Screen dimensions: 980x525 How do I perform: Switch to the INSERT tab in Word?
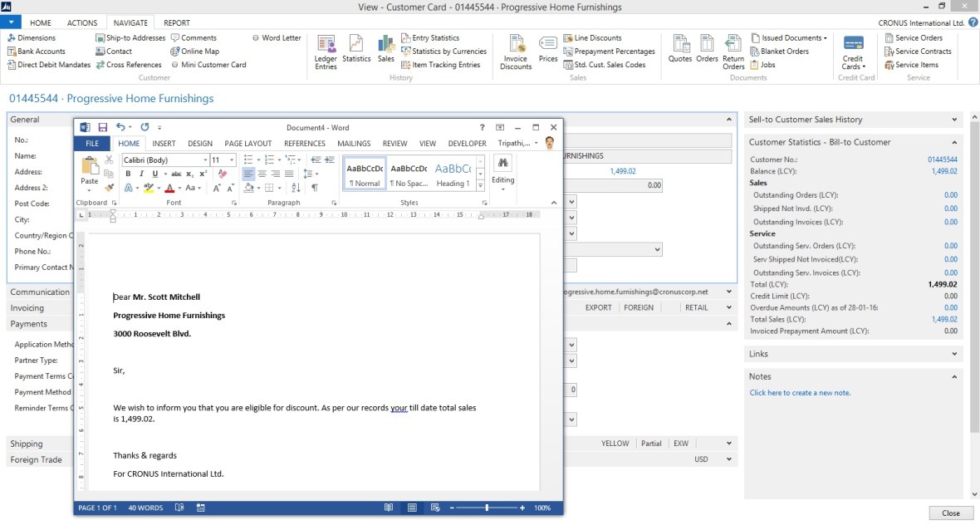(x=164, y=144)
